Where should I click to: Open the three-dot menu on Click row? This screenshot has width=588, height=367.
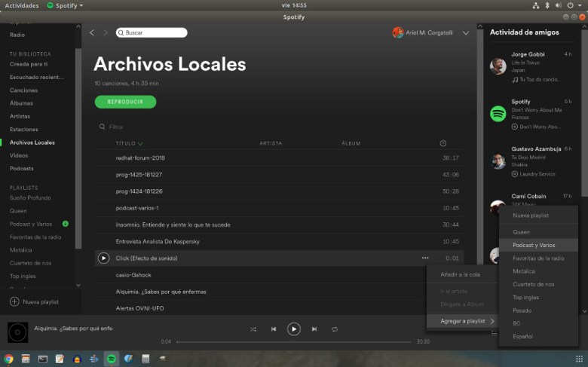(x=425, y=258)
